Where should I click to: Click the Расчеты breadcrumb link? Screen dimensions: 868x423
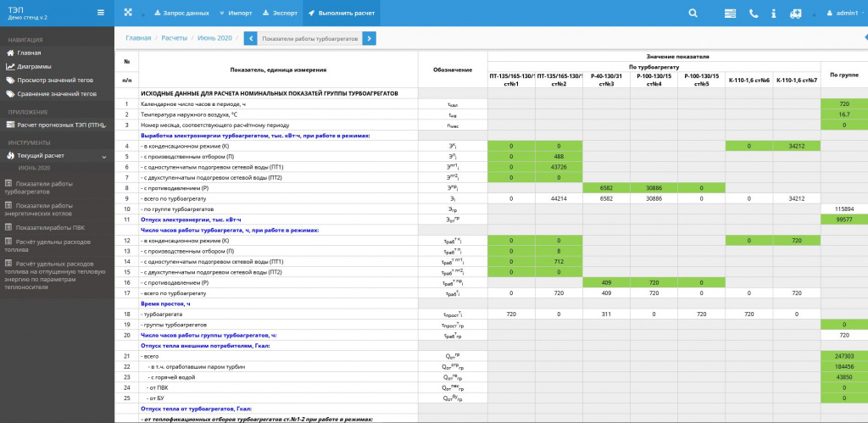click(x=175, y=38)
